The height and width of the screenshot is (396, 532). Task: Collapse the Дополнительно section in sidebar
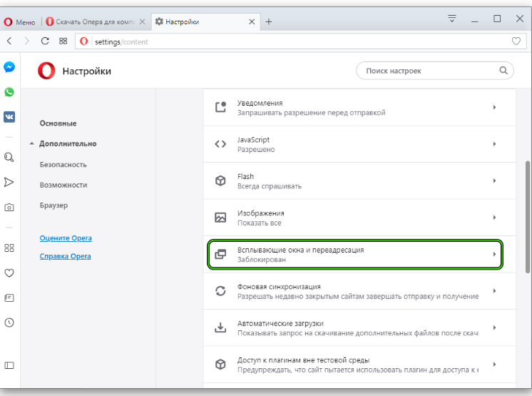[68, 143]
